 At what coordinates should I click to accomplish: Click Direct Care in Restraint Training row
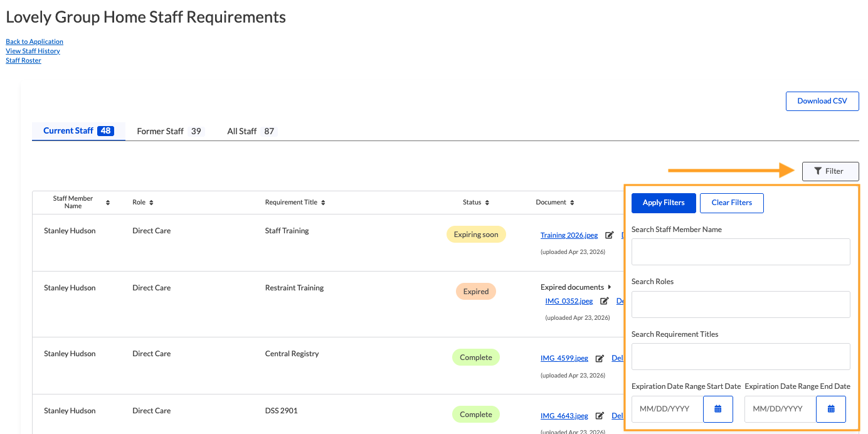tap(151, 288)
